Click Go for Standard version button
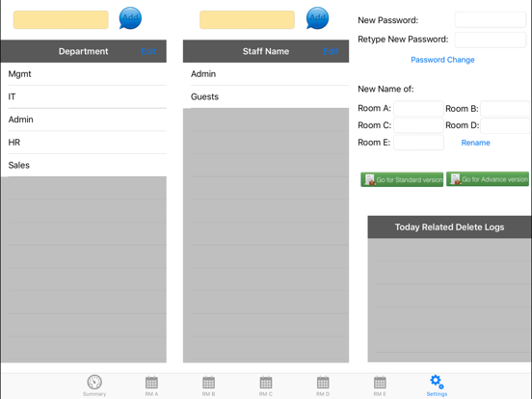Viewport: 532px width, 399px height. (402, 179)
